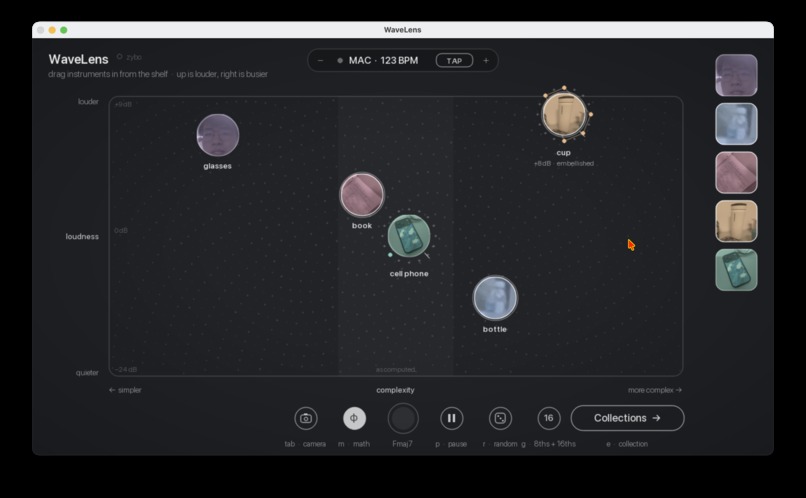
Task: Click the 'cell phone' label
Action: pos(409,274)
